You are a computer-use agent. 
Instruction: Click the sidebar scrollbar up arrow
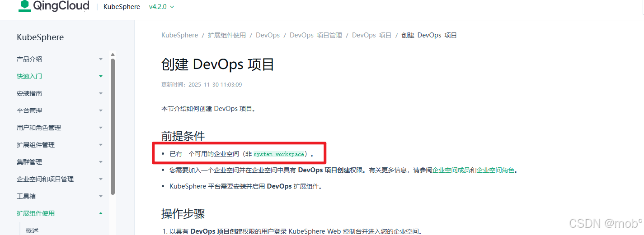[113, 55]
